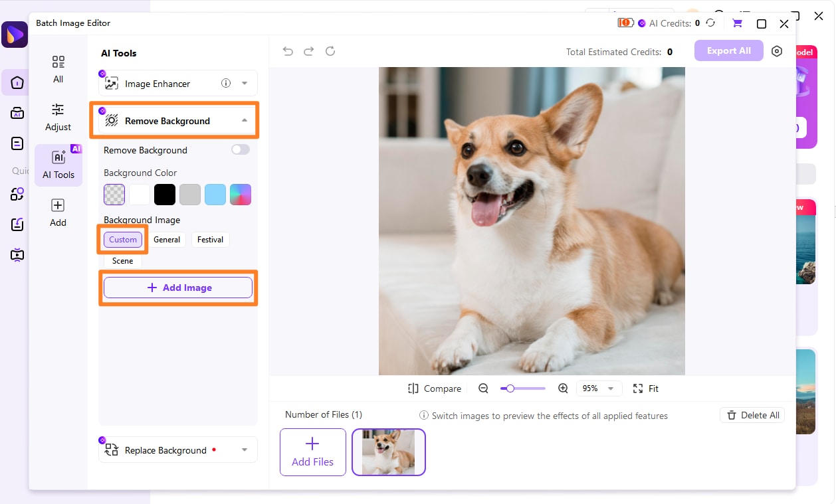Click Delete All button
Viewport: 836px width, 504px height.
pyautogui.click(x=752, y=415)
